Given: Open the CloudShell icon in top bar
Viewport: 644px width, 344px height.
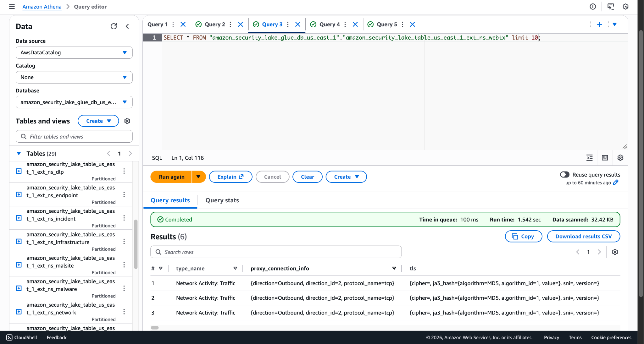Looking at the screenshot, I should (x=611, y=7).
